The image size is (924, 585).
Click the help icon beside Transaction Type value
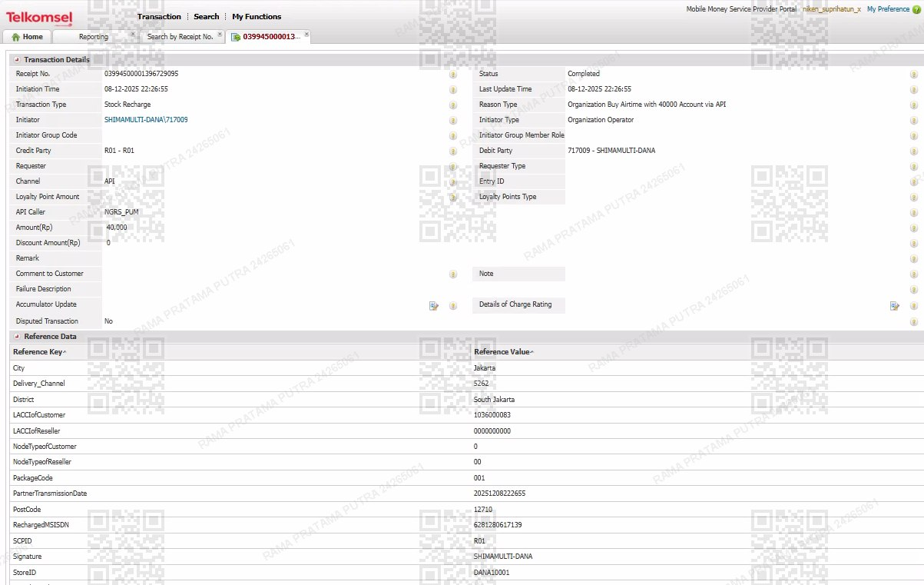click(x=453, y=105)
